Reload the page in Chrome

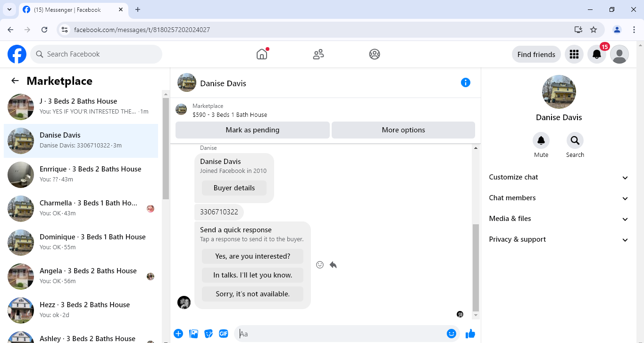[x=44, y=30]
